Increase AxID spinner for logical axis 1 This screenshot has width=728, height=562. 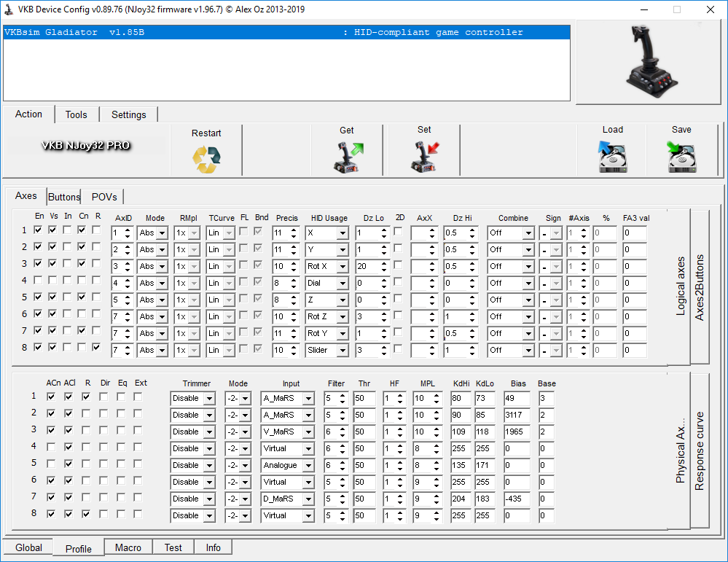128,230
